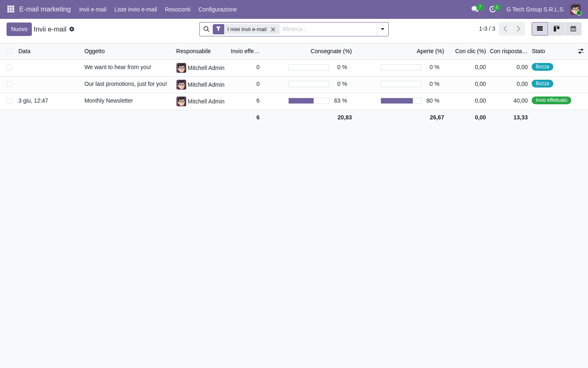Click the E-mail marketing app title
The width and height of the screenshot is (588, 368).
(x=45, y=9)
